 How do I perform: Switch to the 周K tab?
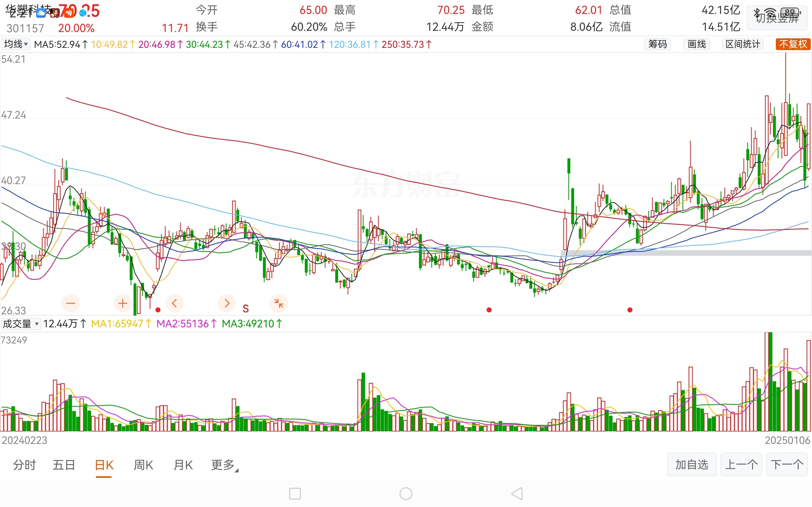(143, 465)
